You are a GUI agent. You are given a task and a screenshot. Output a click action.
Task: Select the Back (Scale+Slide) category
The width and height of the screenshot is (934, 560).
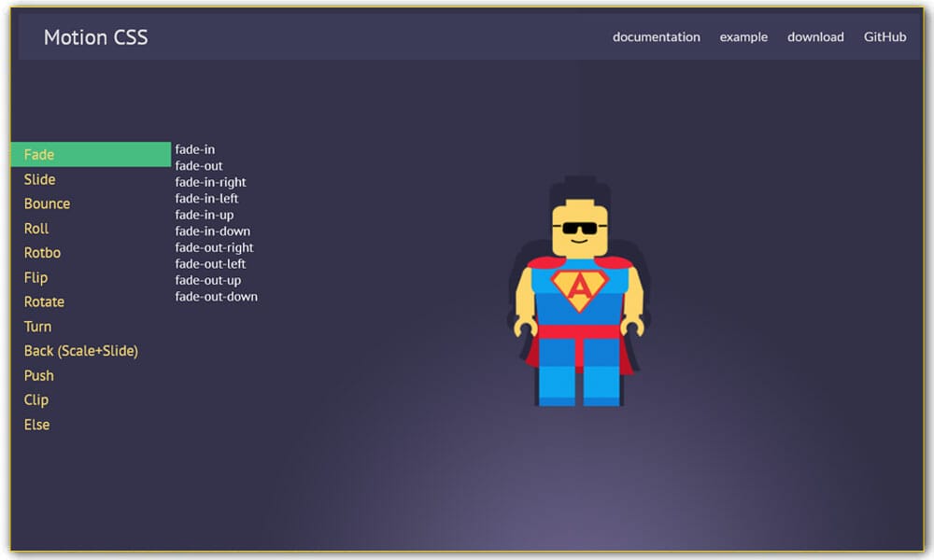pos(81,351)
